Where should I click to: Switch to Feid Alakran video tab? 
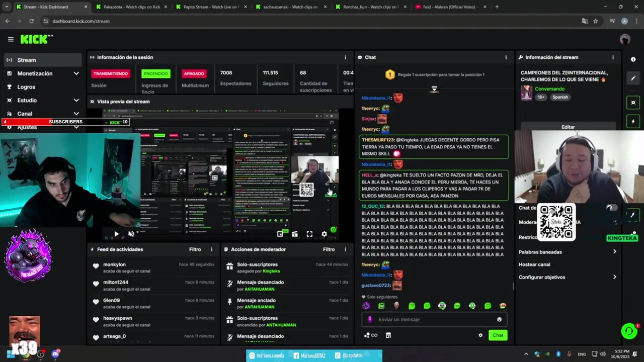click(450, 7)
